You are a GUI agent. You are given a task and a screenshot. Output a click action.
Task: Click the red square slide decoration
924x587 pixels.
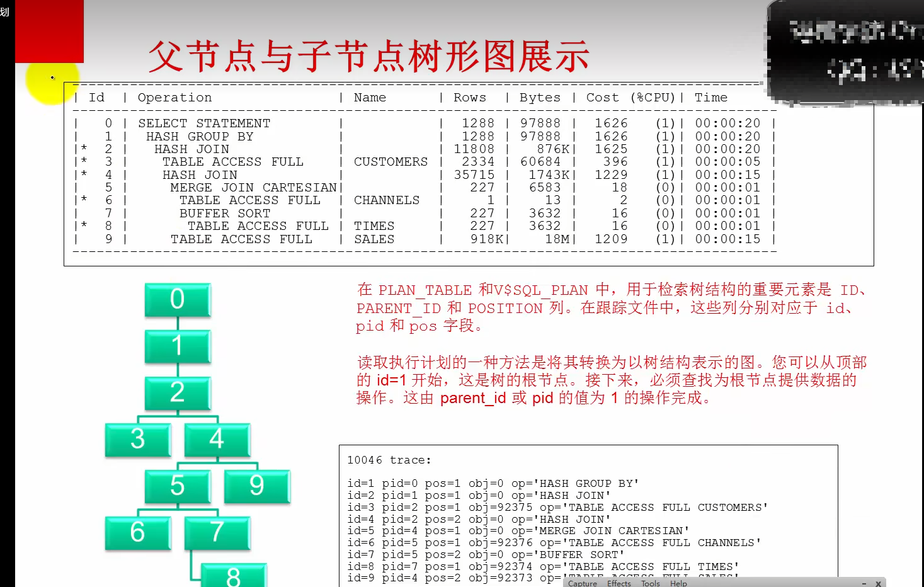49,31
